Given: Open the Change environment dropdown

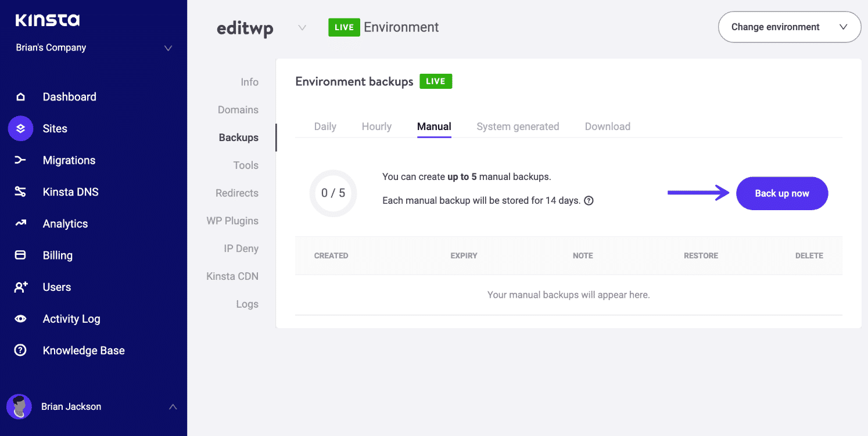Looking at the screenshot, I should (789, 27).
